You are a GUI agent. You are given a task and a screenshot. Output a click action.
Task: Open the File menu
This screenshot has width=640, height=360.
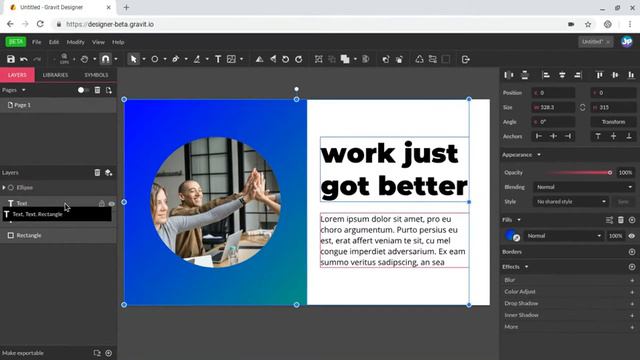[36, 42]
